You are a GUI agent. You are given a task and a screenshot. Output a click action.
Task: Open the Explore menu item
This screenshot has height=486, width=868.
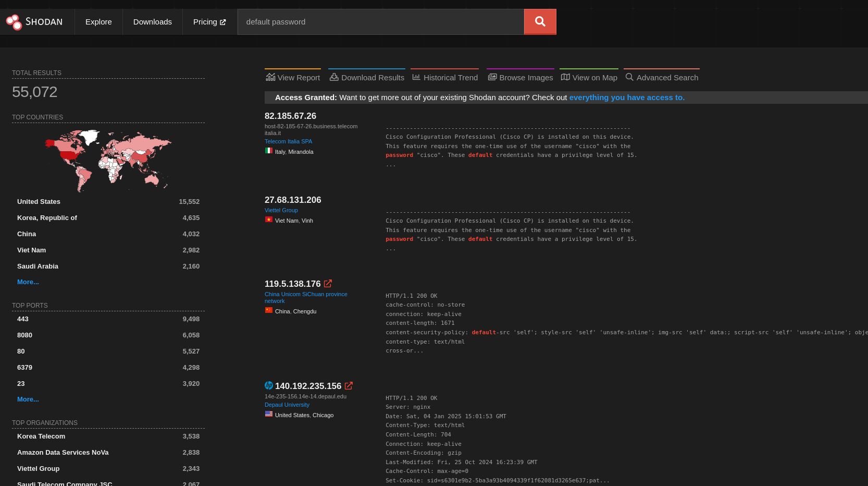click(x=98, y=22)
